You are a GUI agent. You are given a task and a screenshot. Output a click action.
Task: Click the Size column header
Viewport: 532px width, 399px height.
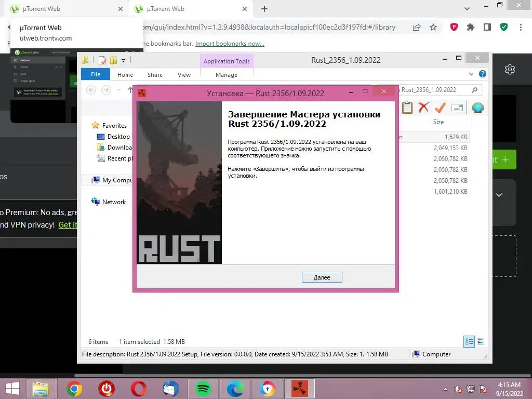(438, 122)
